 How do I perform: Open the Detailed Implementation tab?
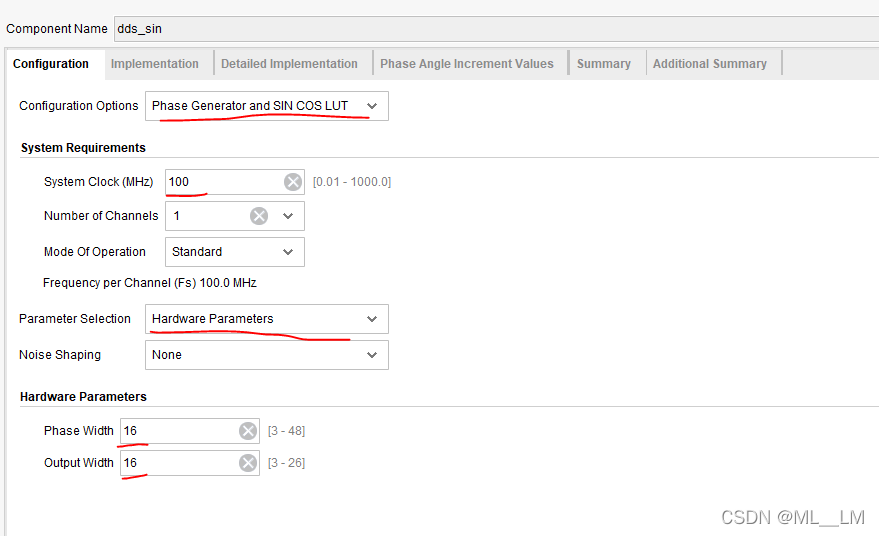tap(289, 64)
